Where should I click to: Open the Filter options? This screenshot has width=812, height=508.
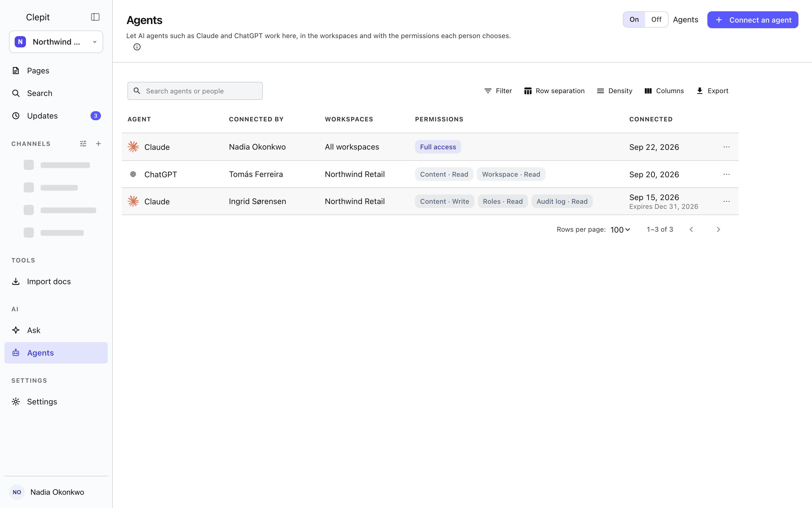498,91
